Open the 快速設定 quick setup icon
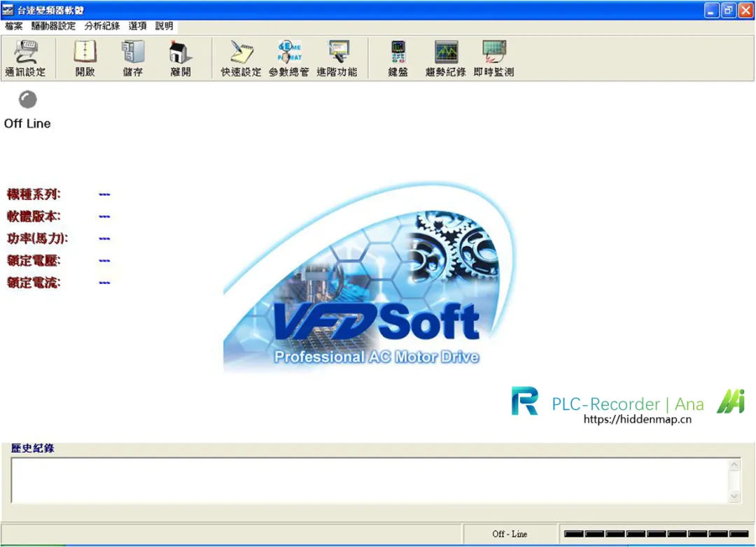756x547 pixels. coord(241,58)
